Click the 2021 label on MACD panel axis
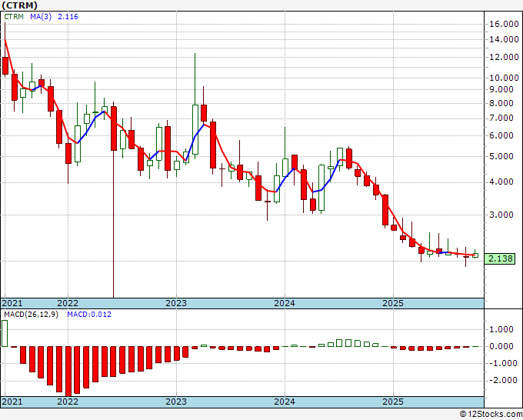Image resolution: width=523 pixels, height=420 pixels. [12, 402]
